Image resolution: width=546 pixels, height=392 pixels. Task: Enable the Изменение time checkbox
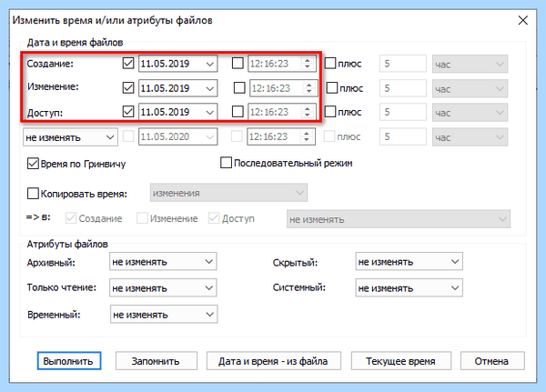[239, 87]
